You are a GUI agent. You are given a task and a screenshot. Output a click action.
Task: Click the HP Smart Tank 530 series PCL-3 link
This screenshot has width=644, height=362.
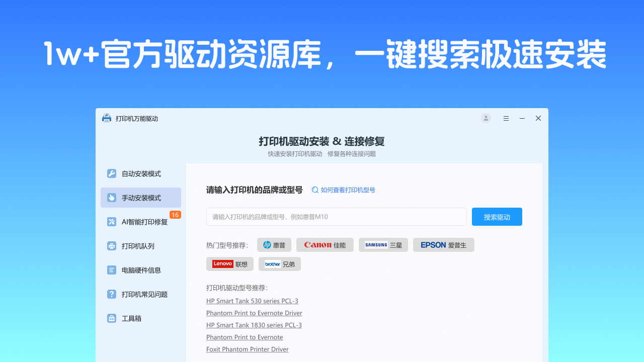[x=252, y=301]
